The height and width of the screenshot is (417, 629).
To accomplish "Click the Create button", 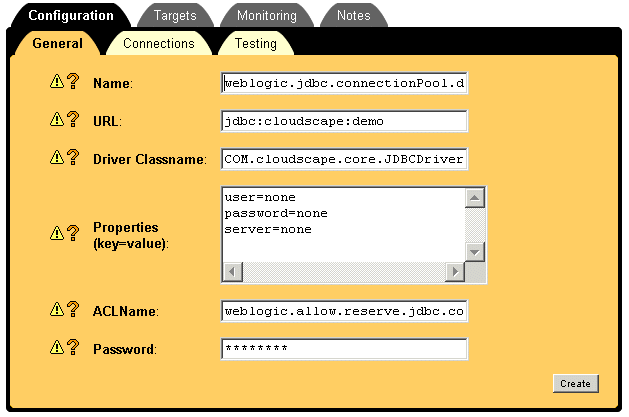I will 576,384.
